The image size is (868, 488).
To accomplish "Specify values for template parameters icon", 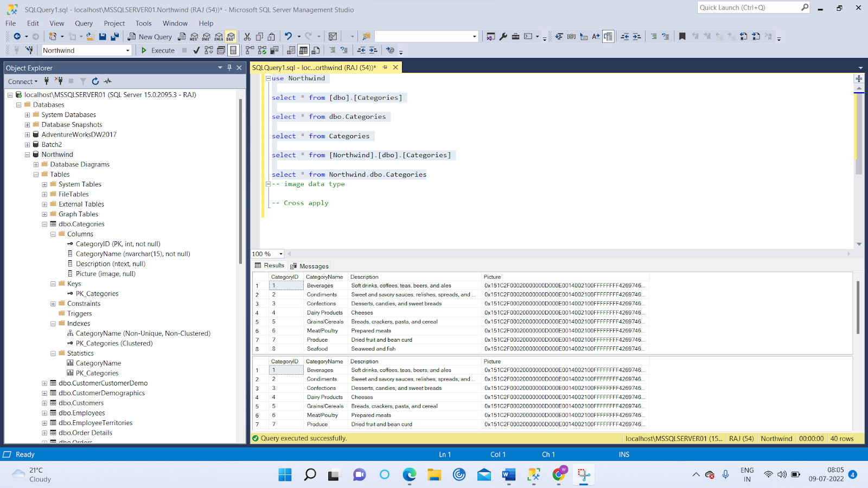I will coord(390,50).
